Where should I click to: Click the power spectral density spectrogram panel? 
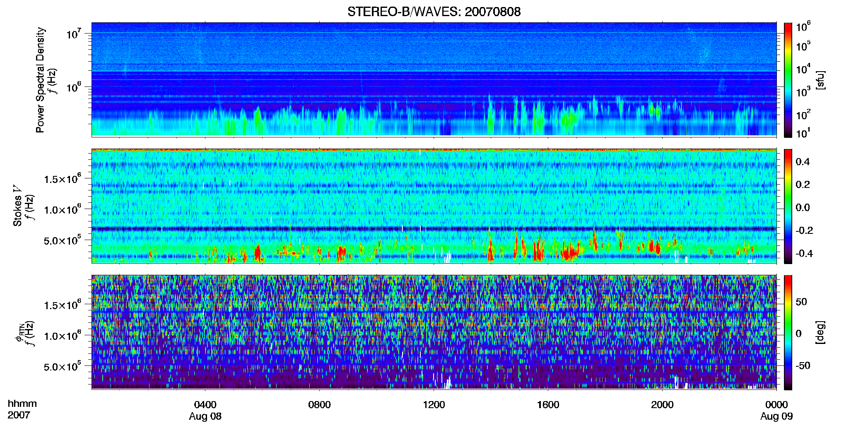click(x=434, y=79)
